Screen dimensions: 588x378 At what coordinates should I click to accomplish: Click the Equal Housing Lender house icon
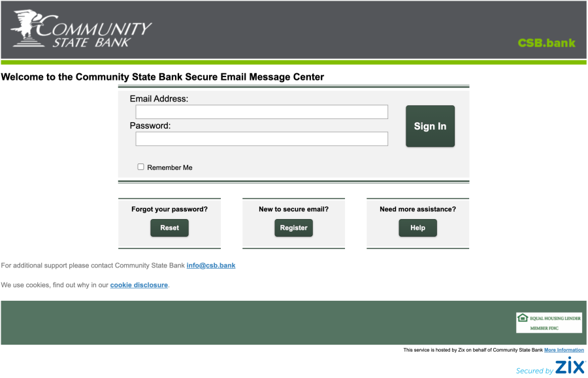coord(523,318)
